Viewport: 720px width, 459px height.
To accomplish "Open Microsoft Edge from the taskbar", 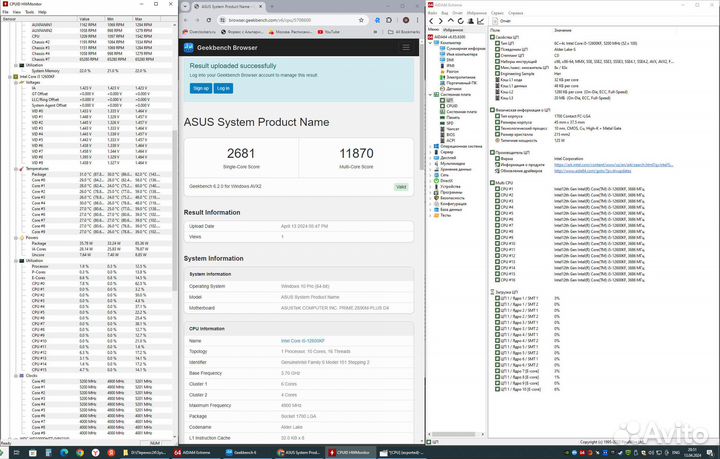I will coord(64,453).
